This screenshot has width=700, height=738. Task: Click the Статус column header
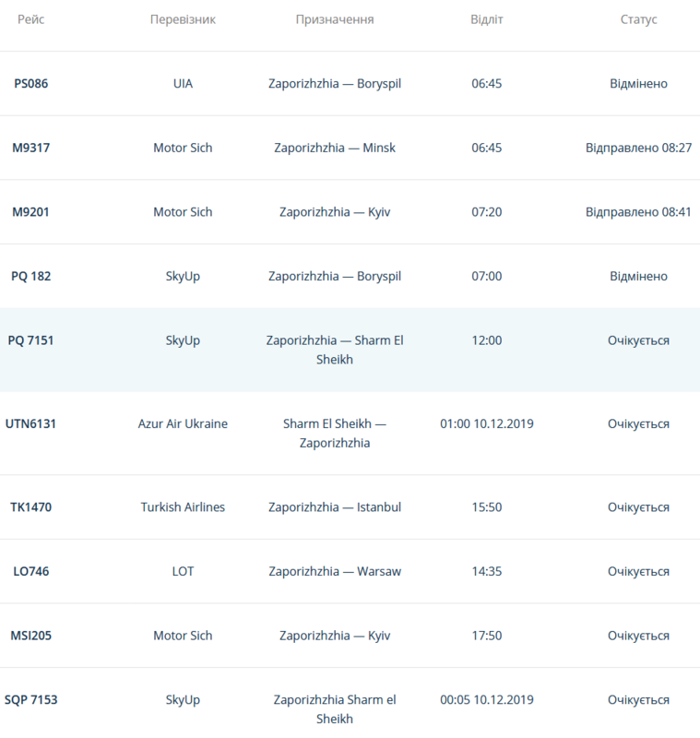pyautogui.click(x=638, y=19)
